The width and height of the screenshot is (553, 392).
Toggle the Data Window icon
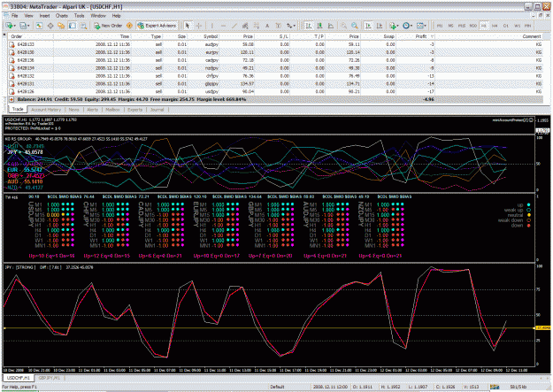click(x=50, y=26)
